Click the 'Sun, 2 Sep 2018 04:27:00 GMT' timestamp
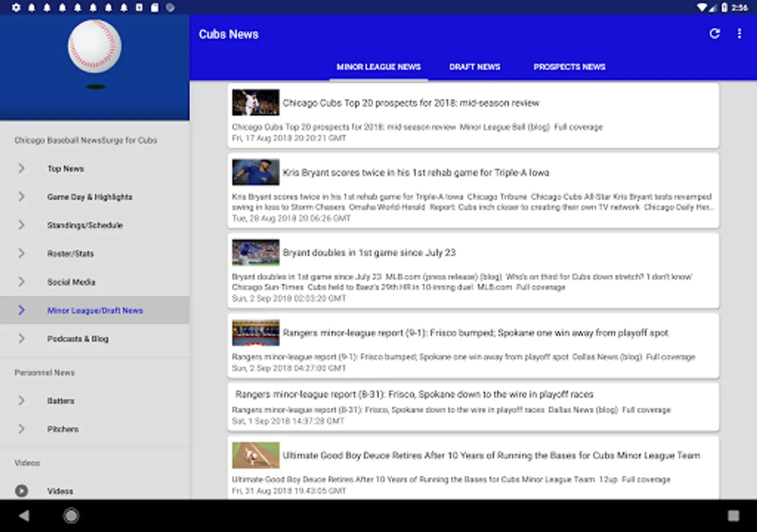Screen dimensions: 757x532 click(289, 368)
